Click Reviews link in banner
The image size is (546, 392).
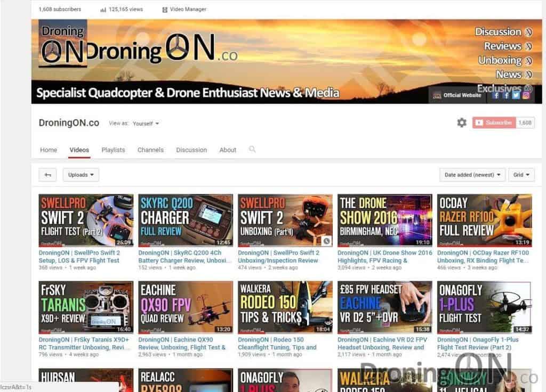pos(508,46)
